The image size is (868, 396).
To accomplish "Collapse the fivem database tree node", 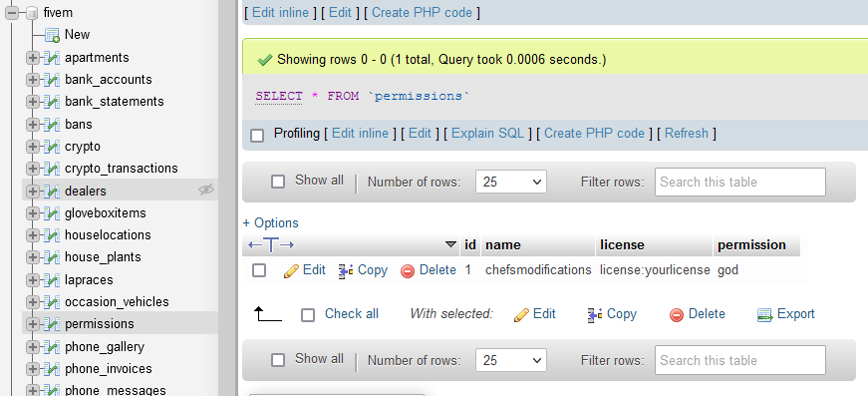I will pyautogui.click(x=12, y=13).
